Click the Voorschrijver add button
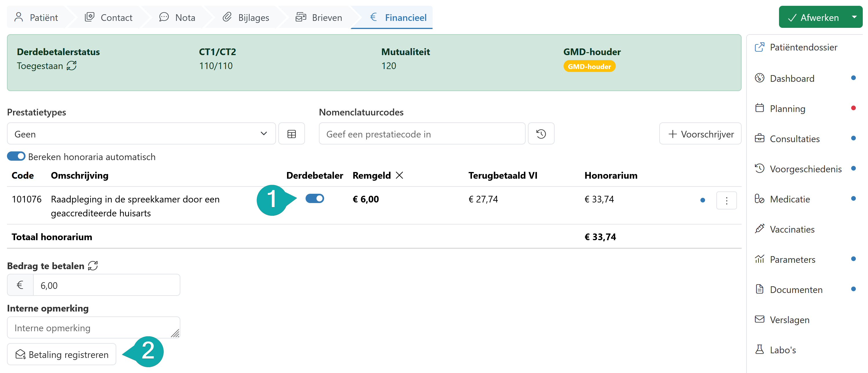868x373 pixels. coord(700,134)
